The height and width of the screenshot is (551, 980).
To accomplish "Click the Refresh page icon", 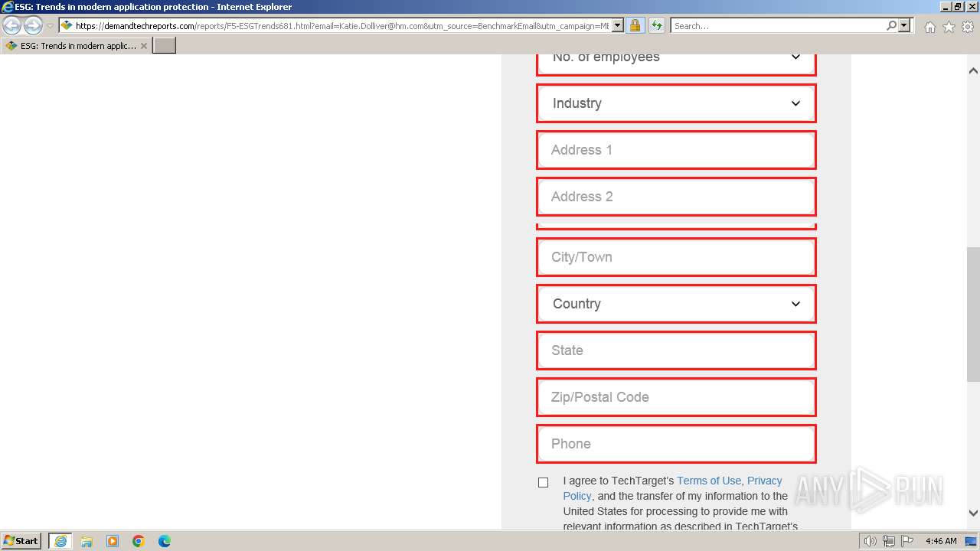I will pos(657,25).
